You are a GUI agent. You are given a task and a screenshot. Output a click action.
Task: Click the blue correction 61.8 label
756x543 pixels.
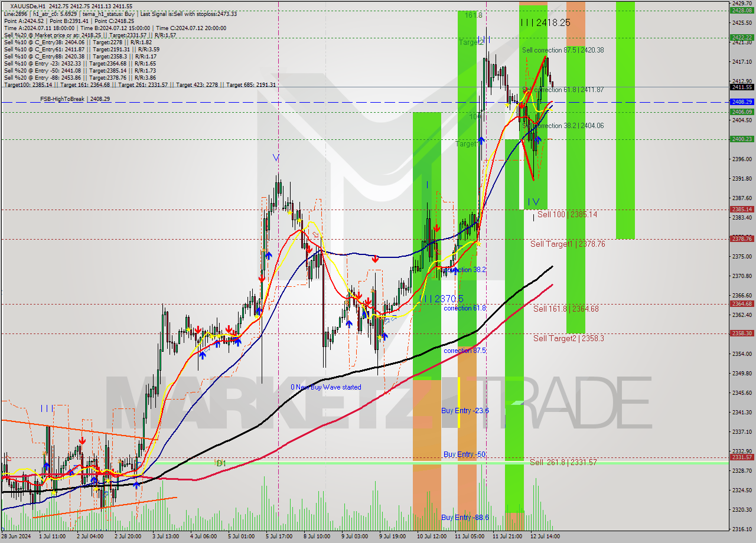tap(465, 308)
